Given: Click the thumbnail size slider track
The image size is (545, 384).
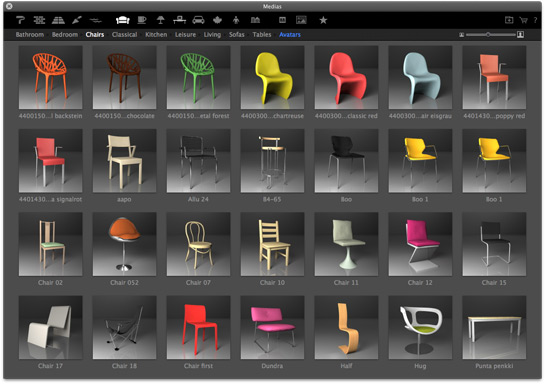Looking at the screenshot, I should click(x=491, y=34).
